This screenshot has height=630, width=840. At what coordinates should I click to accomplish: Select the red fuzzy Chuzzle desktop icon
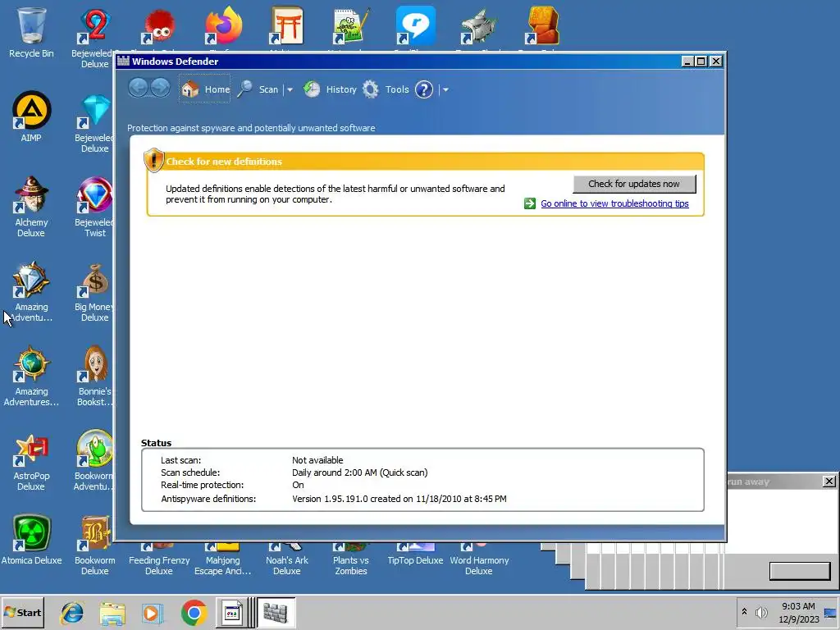[159, 27]
